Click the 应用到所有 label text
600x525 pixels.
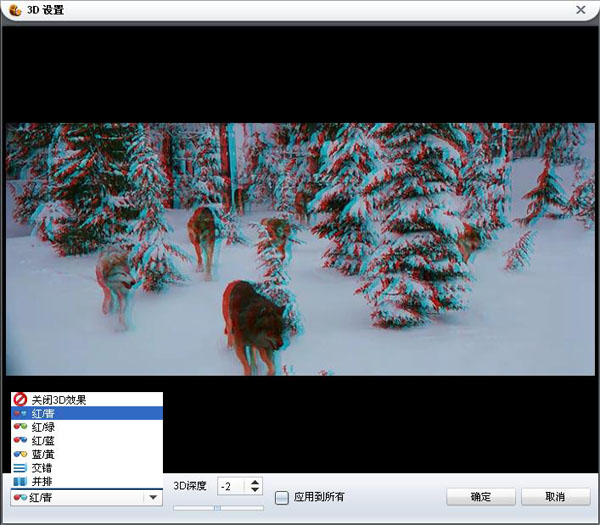tap(319, 497)
